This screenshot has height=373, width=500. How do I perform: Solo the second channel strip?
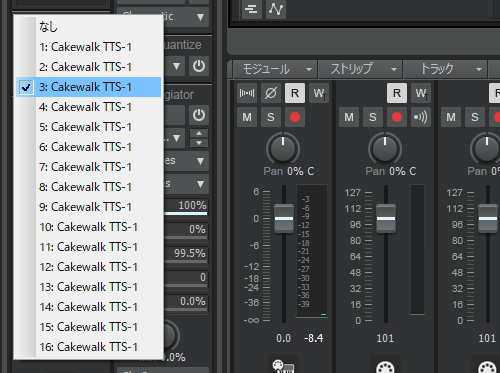coord(373,117)
